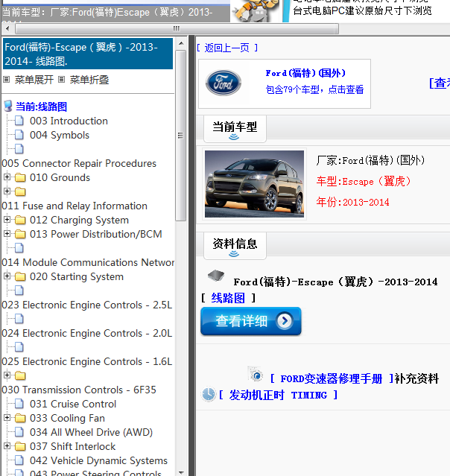Open 023 Electronic Engine Controls - 2.5L
450x476 pixels.
(x=87, y=305)
